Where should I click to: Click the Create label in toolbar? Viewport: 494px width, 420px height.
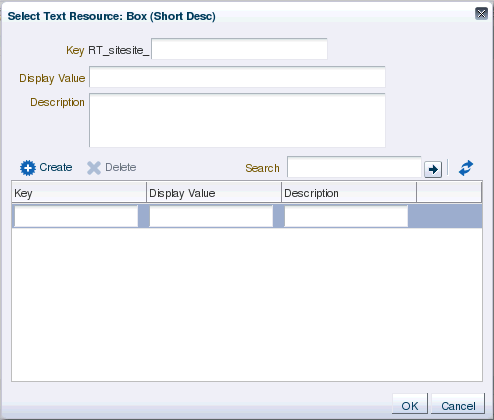click(x=56, y=167)
